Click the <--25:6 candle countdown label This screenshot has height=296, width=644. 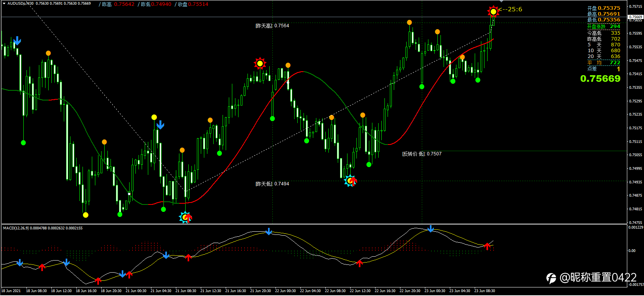coord(511,9)
